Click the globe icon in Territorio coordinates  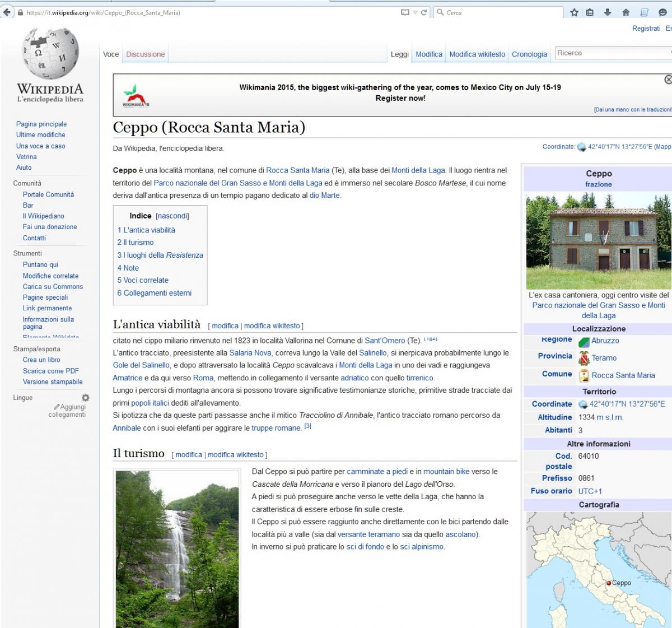click(583, 404)
